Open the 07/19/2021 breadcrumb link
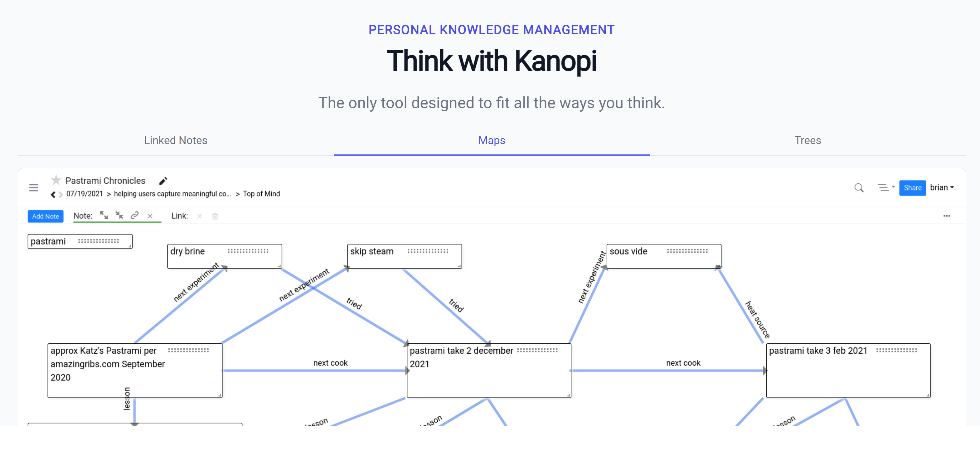Screen dimensions: 980x456 (x=85, y=194)
